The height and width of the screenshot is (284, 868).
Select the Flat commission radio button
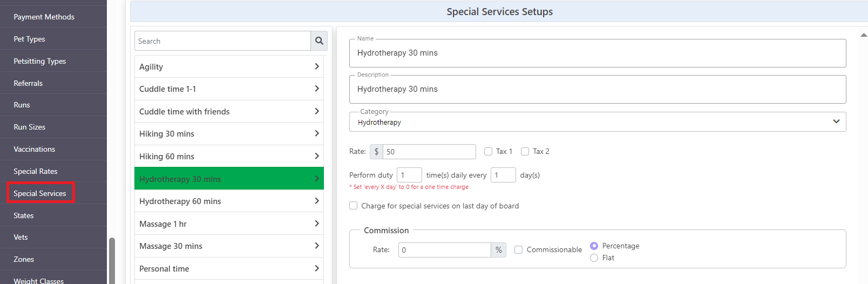tap(594, 258)
